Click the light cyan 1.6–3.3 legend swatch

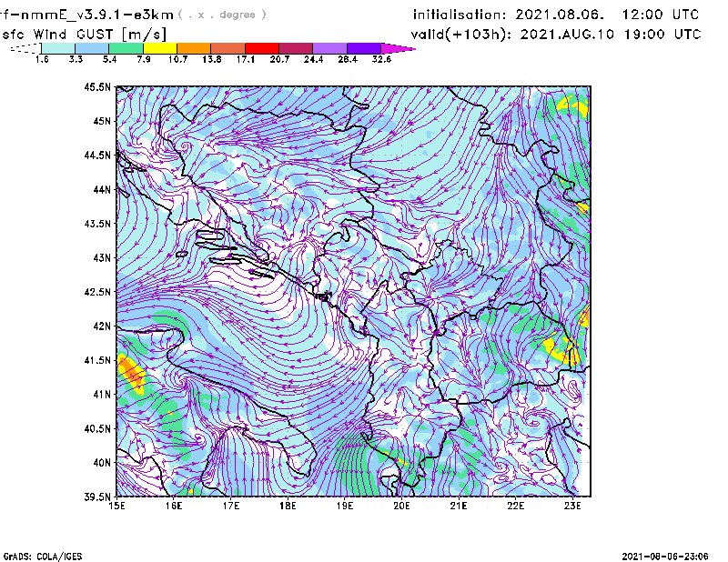(x=58, y=48)
